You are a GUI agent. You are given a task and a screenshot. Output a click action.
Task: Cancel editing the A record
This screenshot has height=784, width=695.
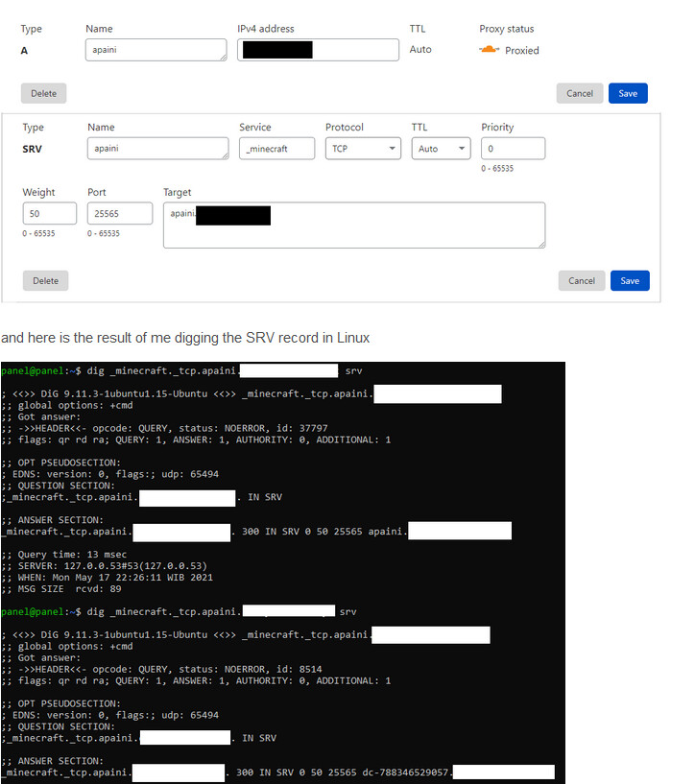tap(579, 93)
